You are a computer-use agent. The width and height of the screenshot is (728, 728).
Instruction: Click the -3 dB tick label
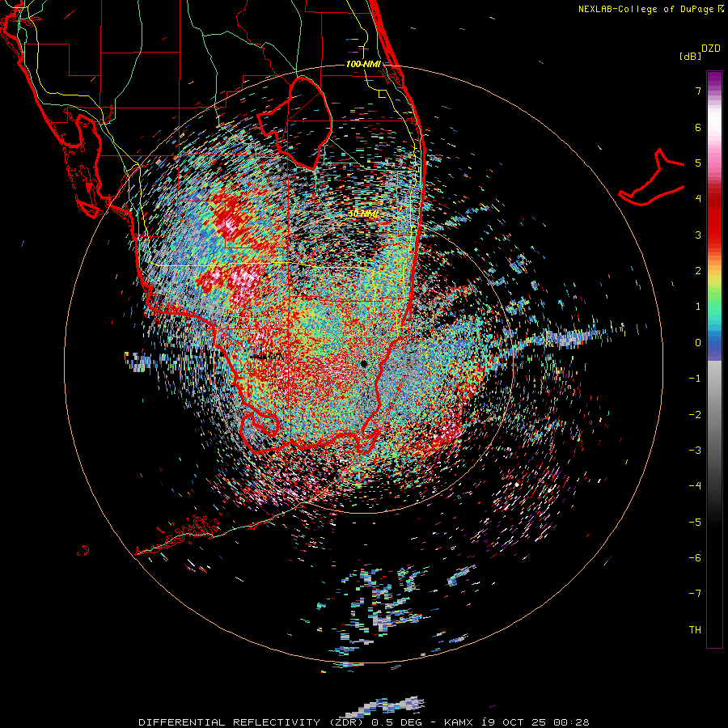pos(695,451)
